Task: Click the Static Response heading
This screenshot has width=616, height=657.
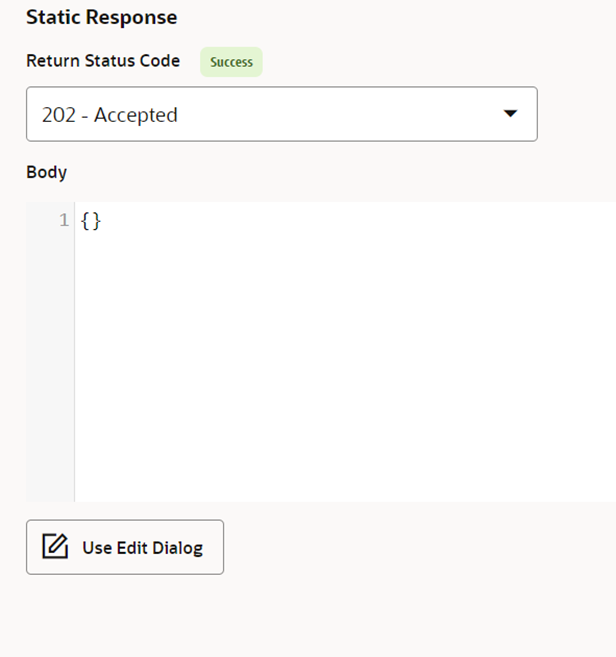Action: pos(101,18)
